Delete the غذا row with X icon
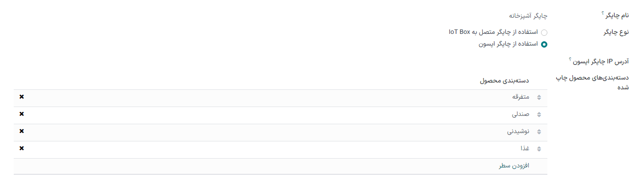This screenshot has width=644, height=192. (22, 148)
